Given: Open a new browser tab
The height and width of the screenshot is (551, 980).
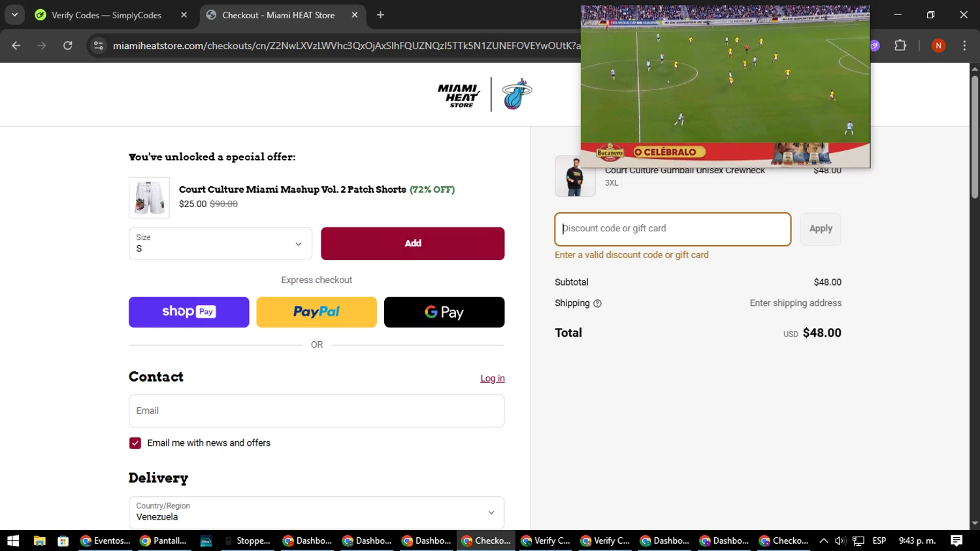Looking at the screenshot, I should click(x=381, y=15).
